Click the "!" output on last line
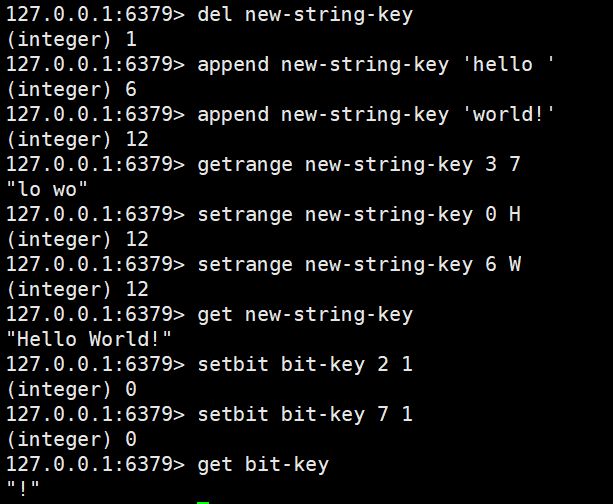This screenshot has width=613, height=504. [23, 489]
